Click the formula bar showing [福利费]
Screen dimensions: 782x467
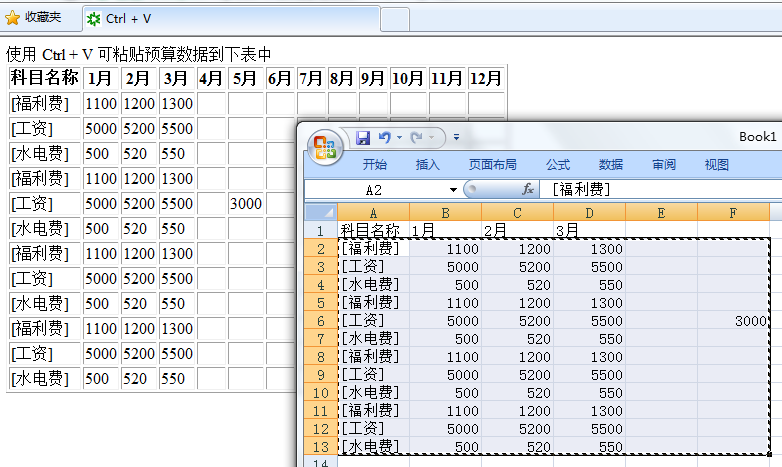coord(663,190)
